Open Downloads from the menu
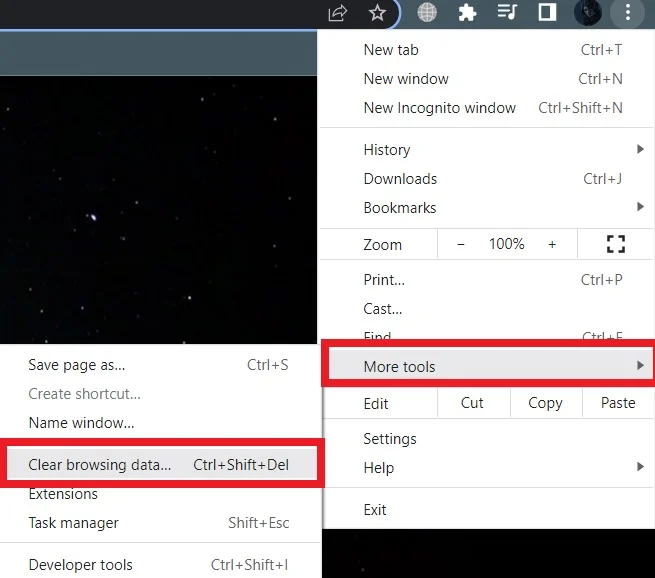The image size is (655, 578). pos(487,179)
